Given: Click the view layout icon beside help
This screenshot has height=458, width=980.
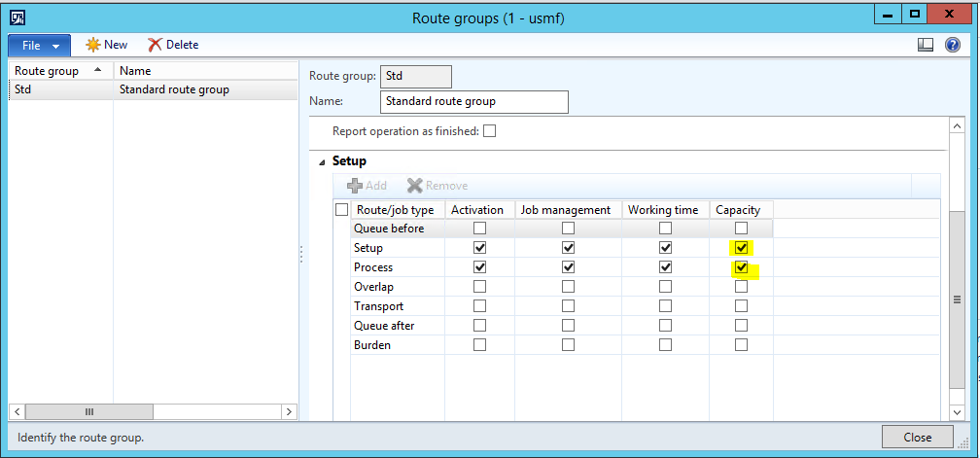Looking at the screenshot, I should coord(926,45).
